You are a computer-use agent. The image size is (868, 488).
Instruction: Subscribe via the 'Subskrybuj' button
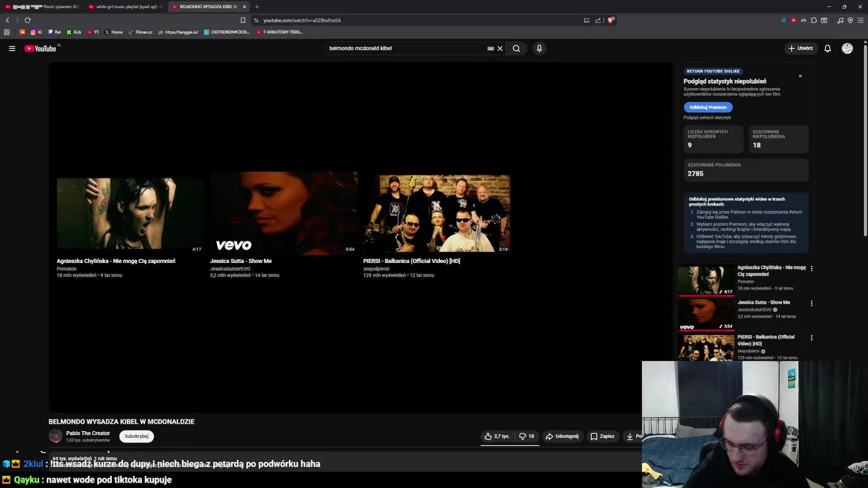pyautogui.click(x=136, y=436)
